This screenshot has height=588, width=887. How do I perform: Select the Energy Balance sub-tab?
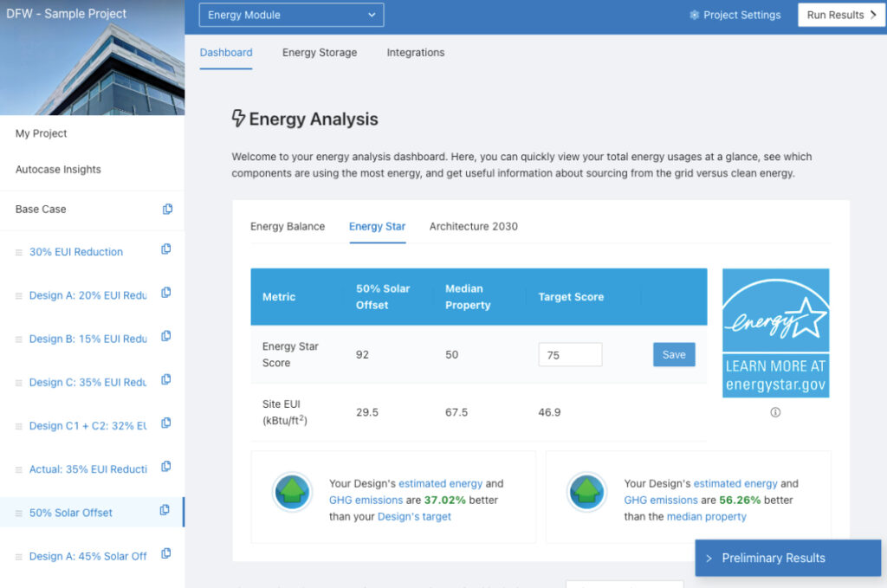288,226
